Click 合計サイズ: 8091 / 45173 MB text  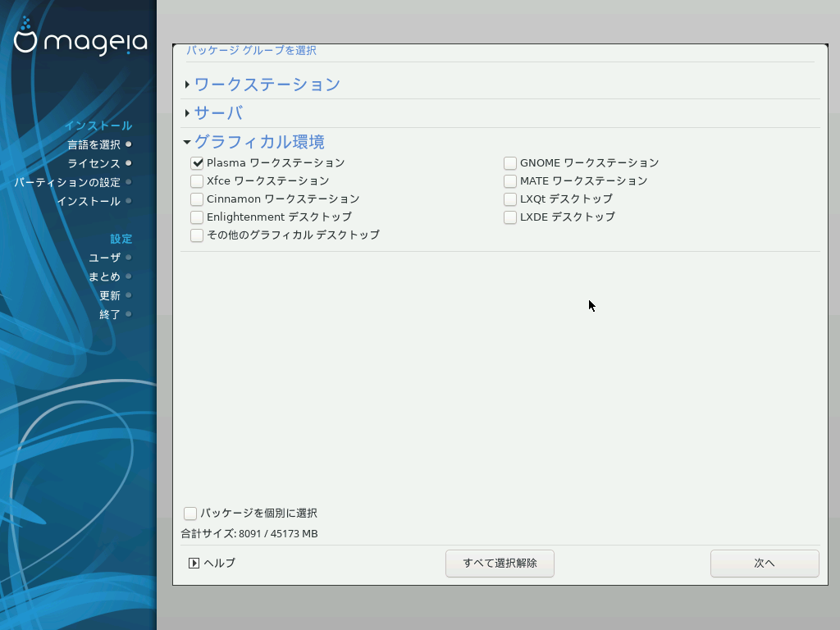point(249,533)
